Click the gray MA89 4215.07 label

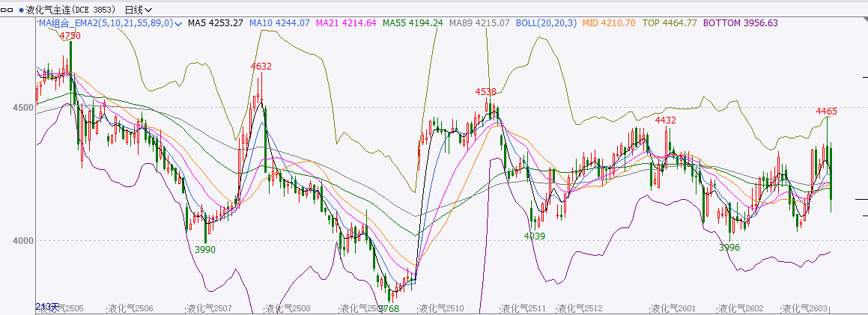point(479,23)
